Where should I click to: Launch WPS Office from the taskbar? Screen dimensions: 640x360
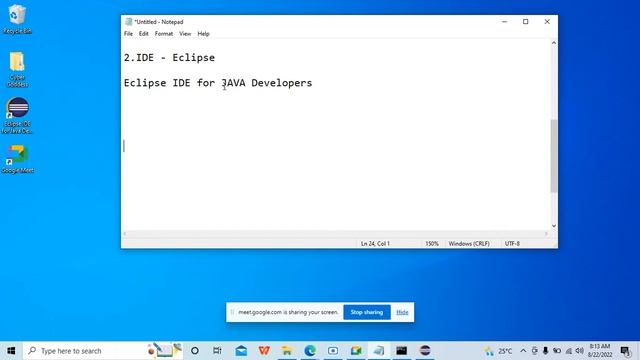coord(264,351)
